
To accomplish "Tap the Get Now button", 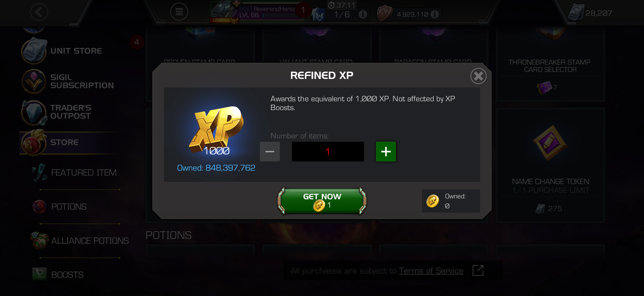I will tap(322, 201).
